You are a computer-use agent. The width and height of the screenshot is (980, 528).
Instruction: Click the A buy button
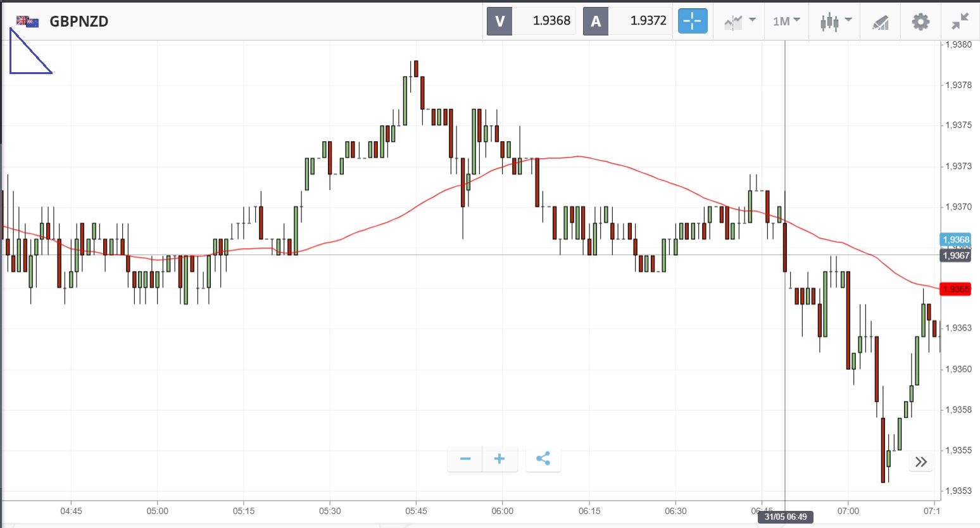[596, 21]
